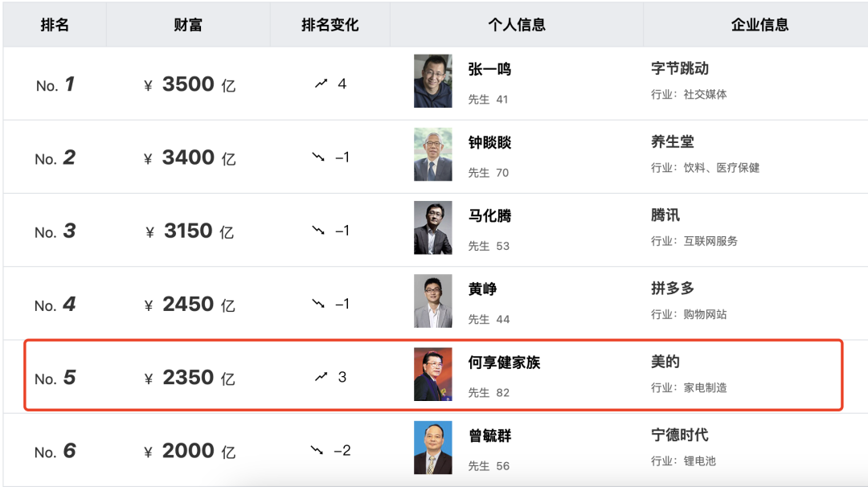Click the name 曾毓群
Image resolution: width=868 pixels, height=487 pixels.
490,436
